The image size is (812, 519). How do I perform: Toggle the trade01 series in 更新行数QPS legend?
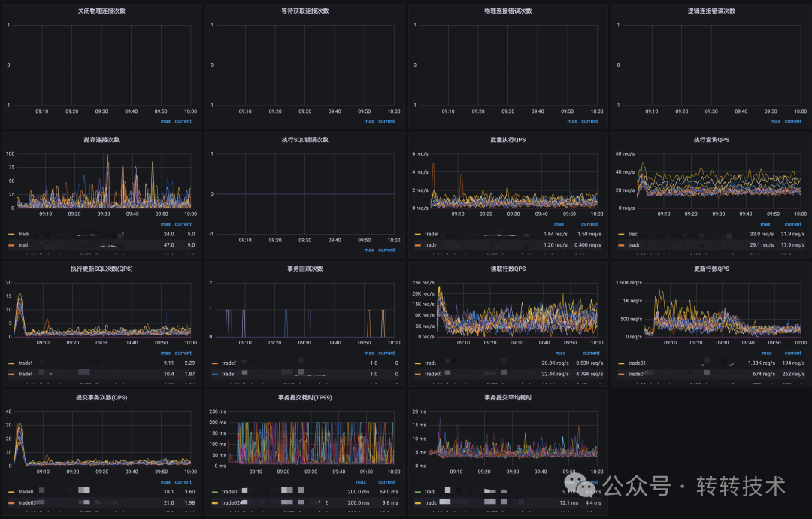tap(637, 363)
